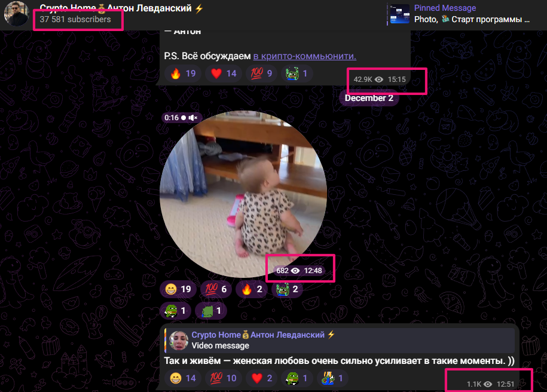This screenshot has height=392, width=547.
Task: Click the fire reaction on the крипто-коммьюнити message
Action: click(182, 73)
